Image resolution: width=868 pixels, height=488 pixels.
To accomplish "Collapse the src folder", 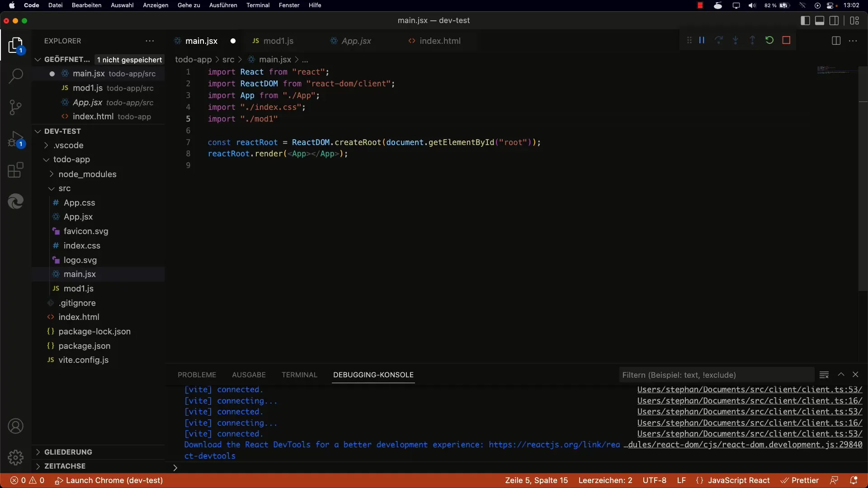I will point(51,188).
